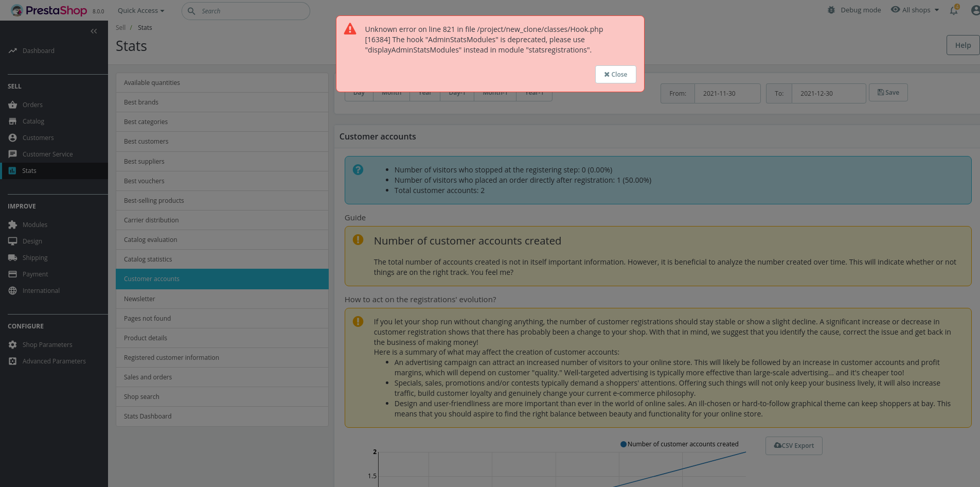Select Shop Parameters gear icon
Screen dimensions: 980x487
click(13, 344)
